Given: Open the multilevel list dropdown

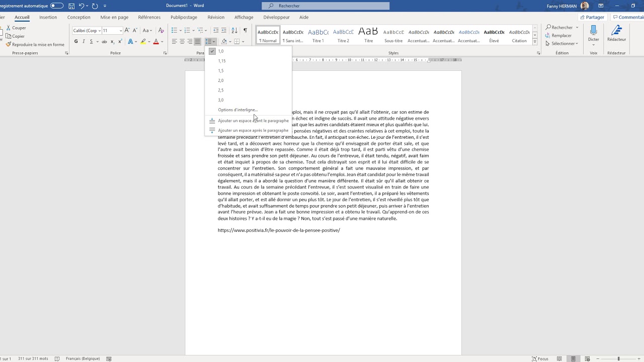Looking at the screenshot, I should tap(206, 31).
